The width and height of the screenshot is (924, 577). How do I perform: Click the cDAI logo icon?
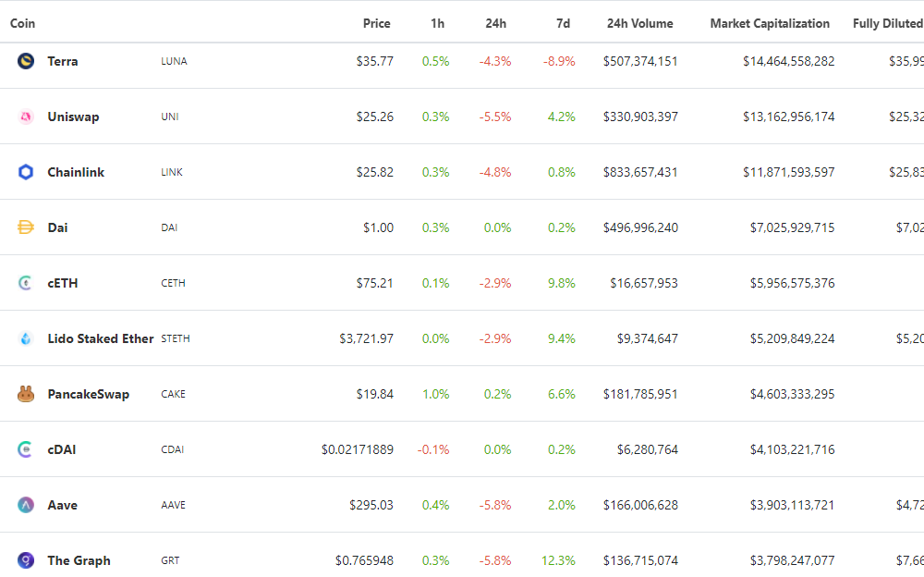(25, 449)
